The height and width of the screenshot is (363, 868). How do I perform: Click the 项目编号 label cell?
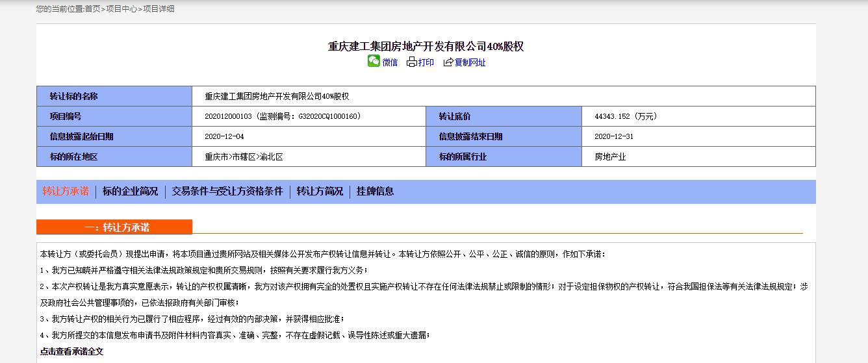(x=114, y=116)
